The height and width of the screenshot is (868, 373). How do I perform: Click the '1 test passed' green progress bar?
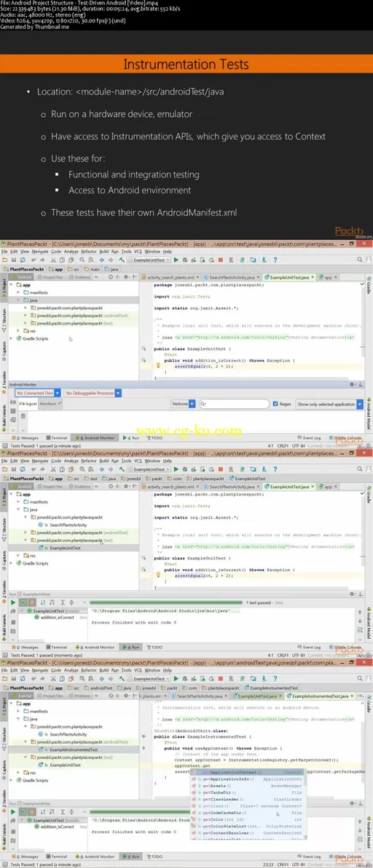[165, 602]
